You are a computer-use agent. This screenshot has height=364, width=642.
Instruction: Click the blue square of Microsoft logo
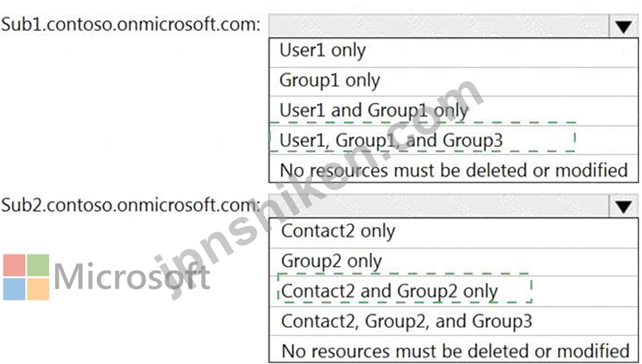14,289
